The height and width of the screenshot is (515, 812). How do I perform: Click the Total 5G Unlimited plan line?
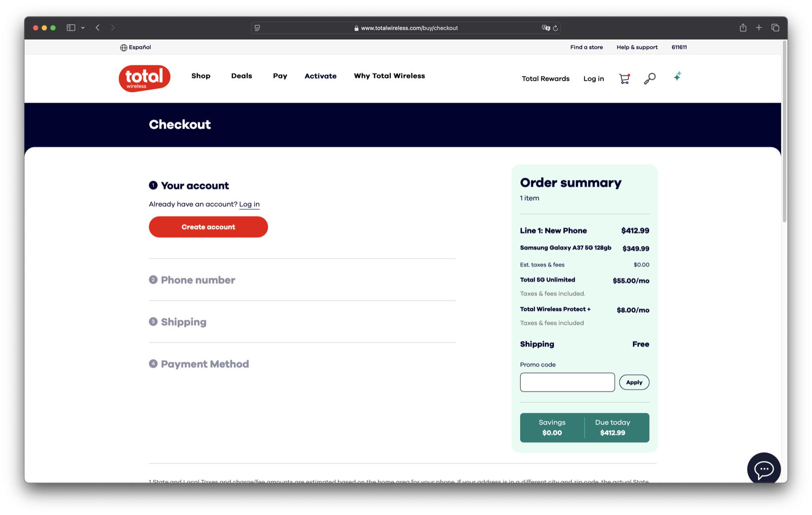[x=548, y=280]
